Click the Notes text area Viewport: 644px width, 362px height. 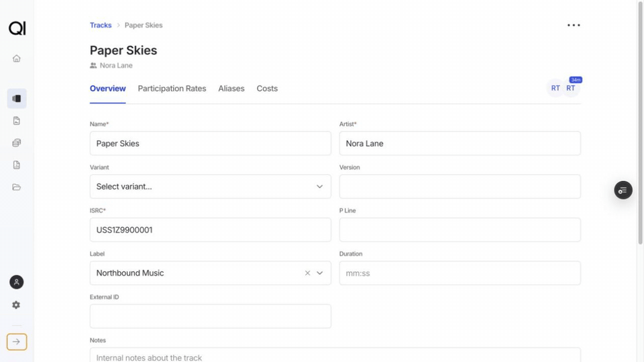[x=335, y=355]
